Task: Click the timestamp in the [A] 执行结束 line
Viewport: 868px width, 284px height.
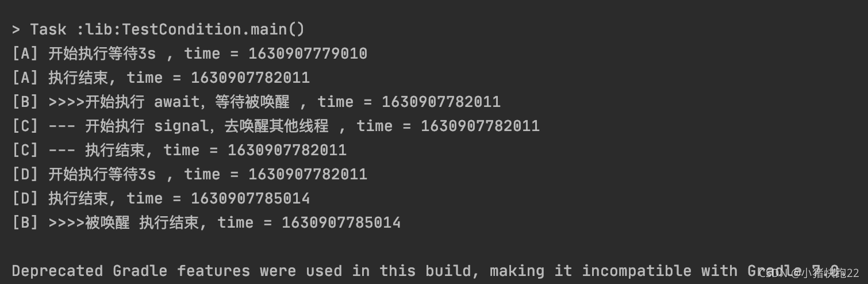Action: click(251, 78)
